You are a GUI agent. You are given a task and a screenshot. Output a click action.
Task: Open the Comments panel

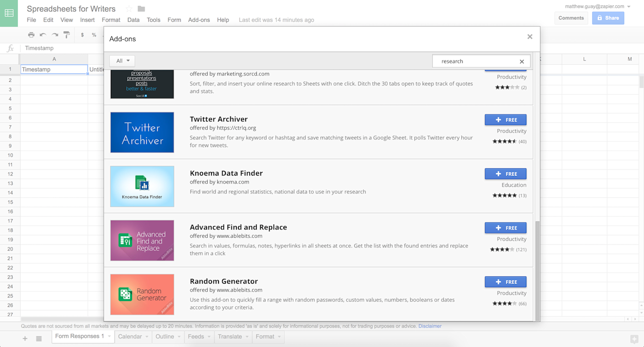click(x=571, y=18)
